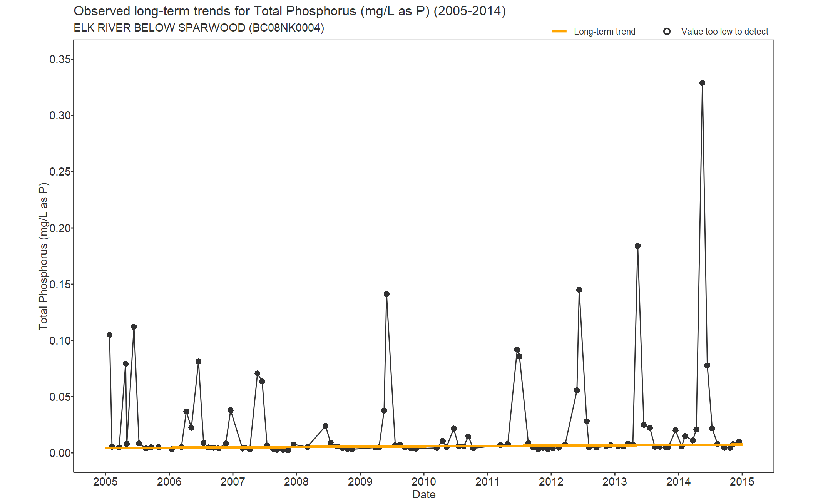Click the 2013 peak data point near 0.18

[637, 246]
